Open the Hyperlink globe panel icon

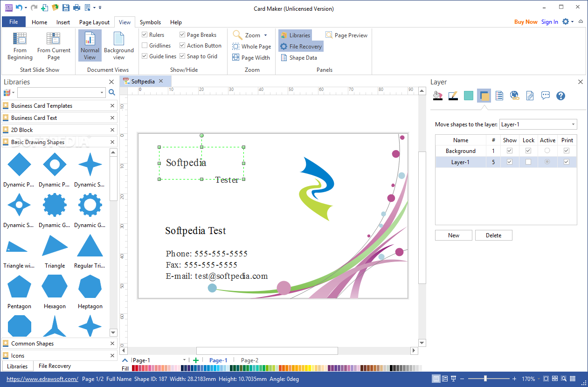515,96
